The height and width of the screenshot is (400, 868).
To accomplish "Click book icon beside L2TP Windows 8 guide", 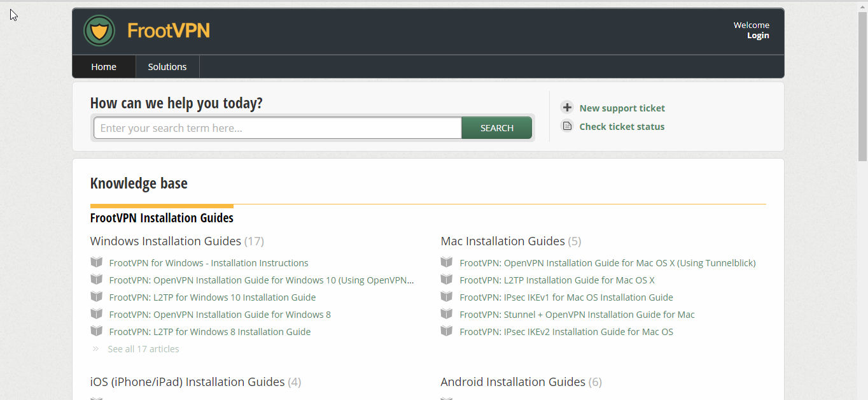I will tap(96, 331).
